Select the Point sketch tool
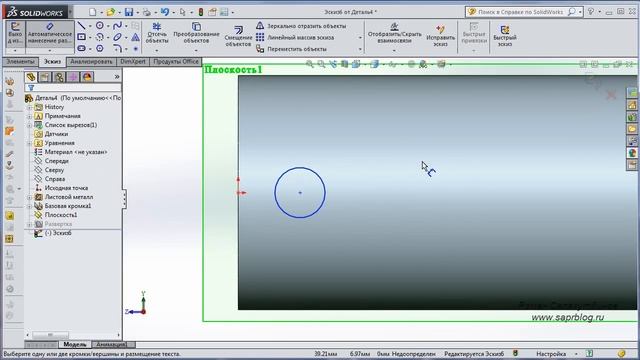 pos(136,49)
